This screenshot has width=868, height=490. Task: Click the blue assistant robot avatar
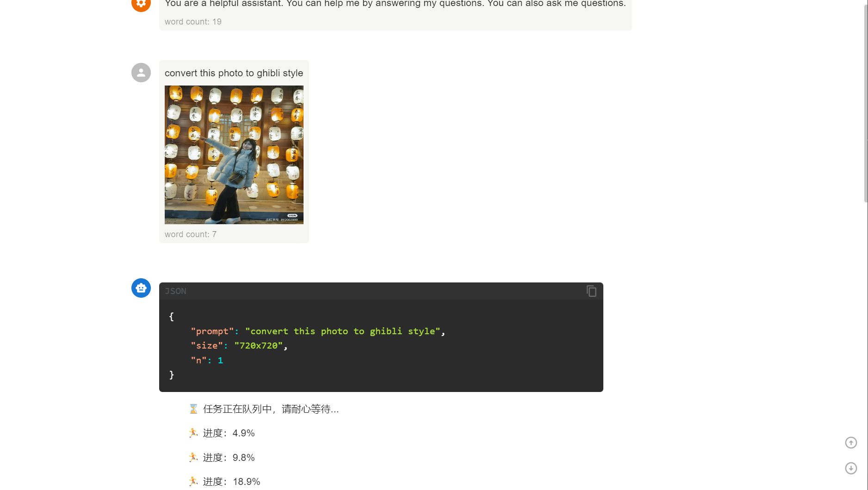[x=141, y=288]
